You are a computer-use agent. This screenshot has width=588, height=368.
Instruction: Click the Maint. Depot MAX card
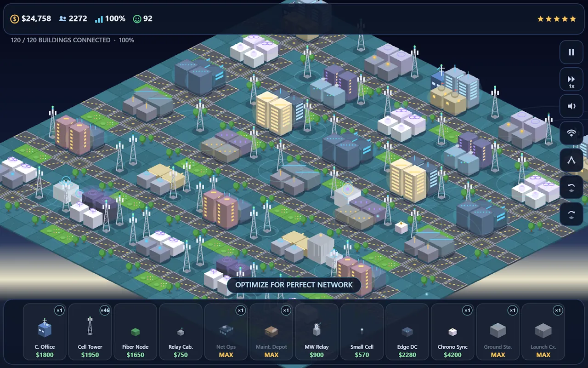(271, 332)
